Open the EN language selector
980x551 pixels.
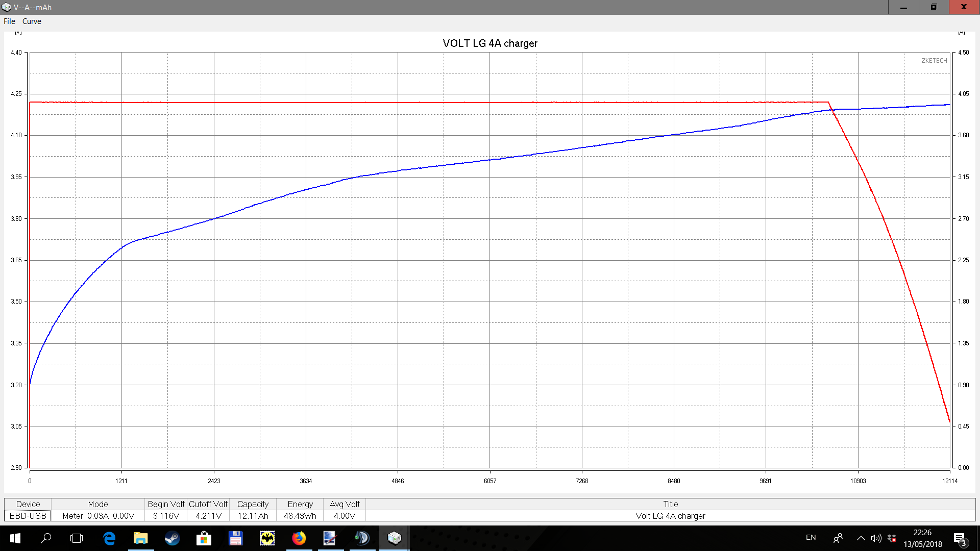(x=811, y=538)
